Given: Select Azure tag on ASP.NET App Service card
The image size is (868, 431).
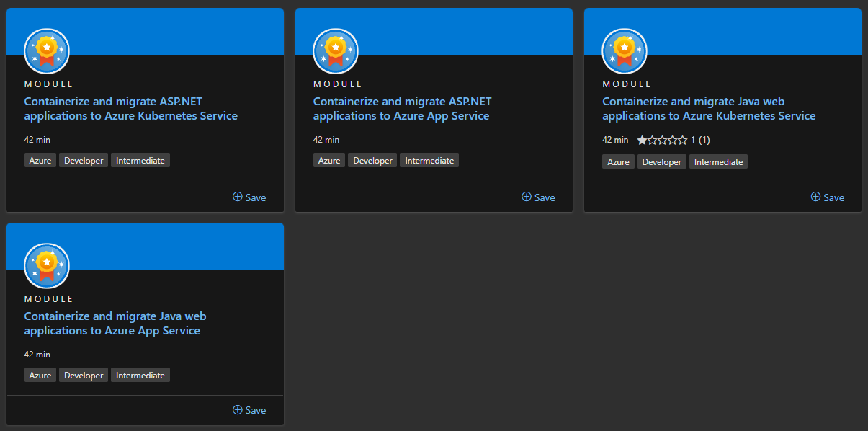Looking at the screenshot, I should 329,161.
